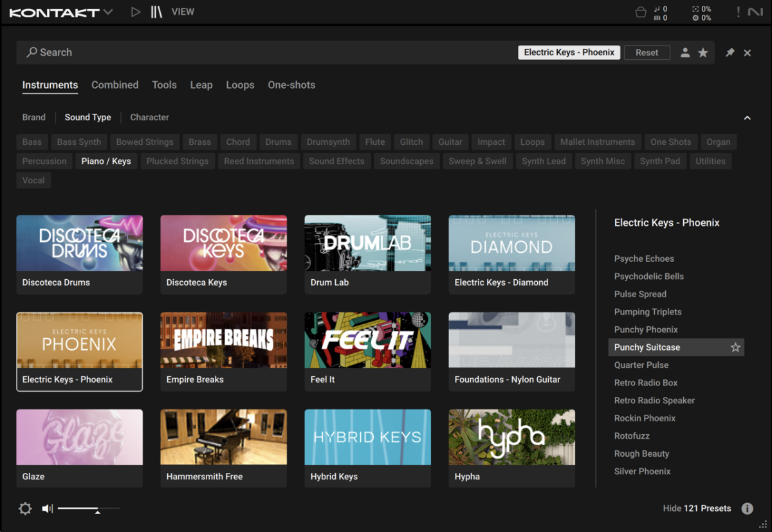The image size is (772, 532).
Task: Switch to the Loops tab
Action: click(240, 85)
